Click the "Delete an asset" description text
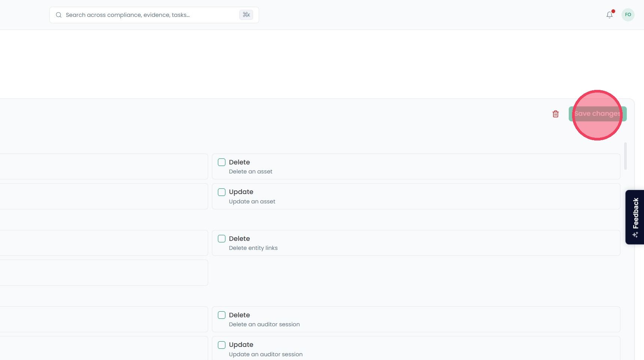Screen dimensions: 644x360 pos(250,172)
